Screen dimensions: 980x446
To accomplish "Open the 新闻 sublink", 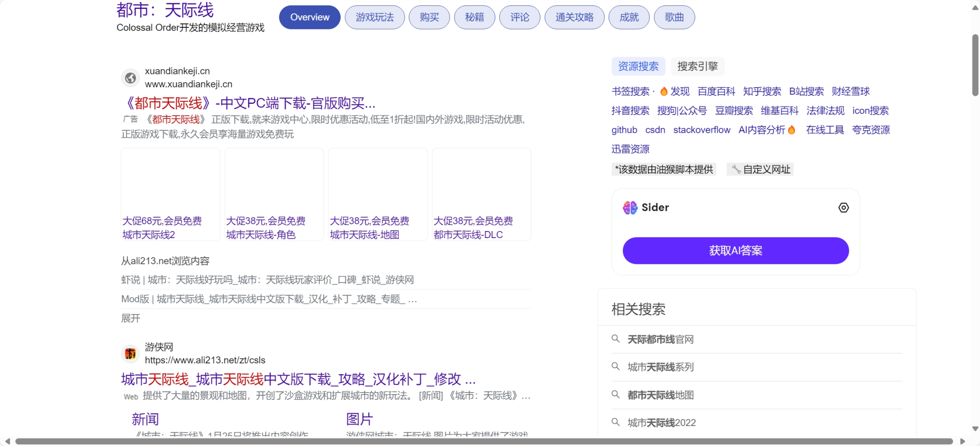I will (145, 419).
